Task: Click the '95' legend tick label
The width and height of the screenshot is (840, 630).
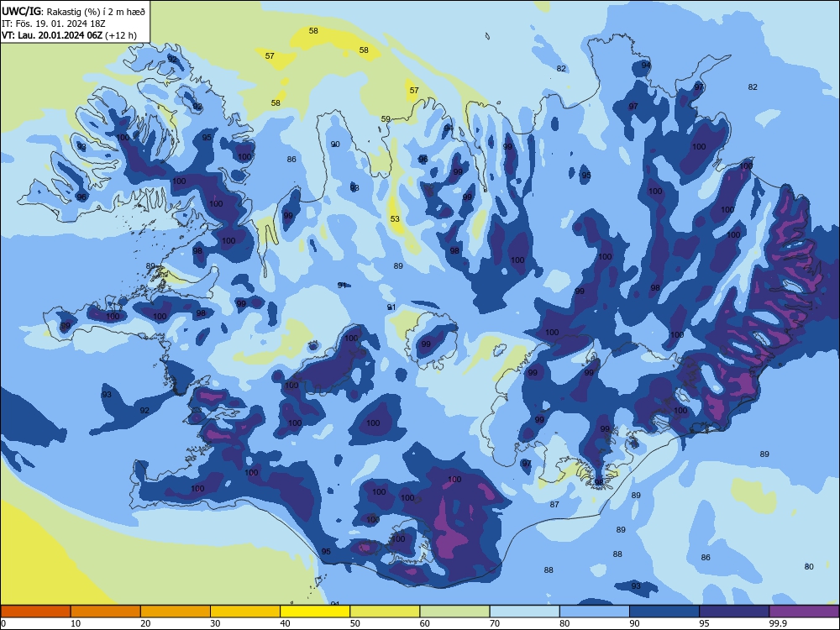Action: click(x=704, y=623)
